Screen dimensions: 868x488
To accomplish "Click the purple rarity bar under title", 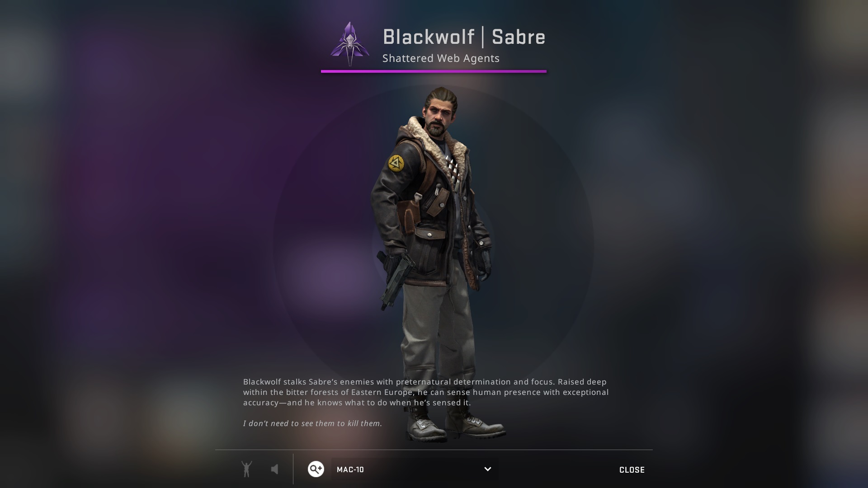I will [434, 71].
